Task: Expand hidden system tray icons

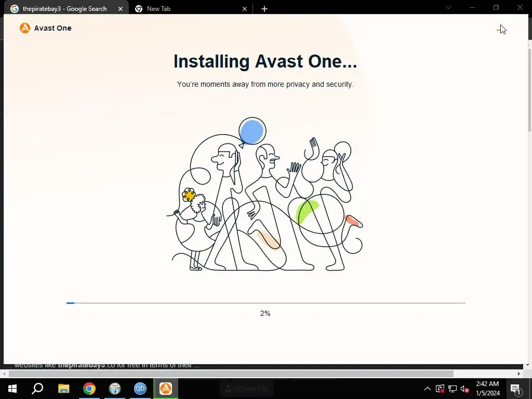Action: (428, 389)
